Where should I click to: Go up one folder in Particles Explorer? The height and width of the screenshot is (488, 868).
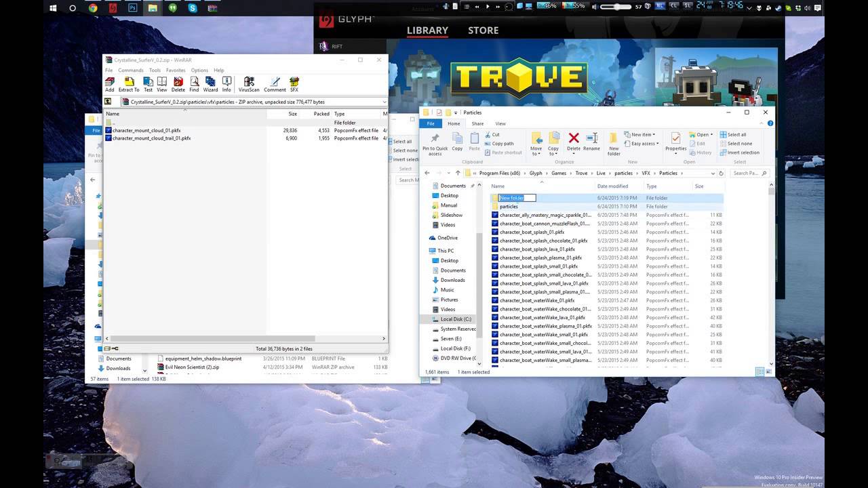point(458,173)
